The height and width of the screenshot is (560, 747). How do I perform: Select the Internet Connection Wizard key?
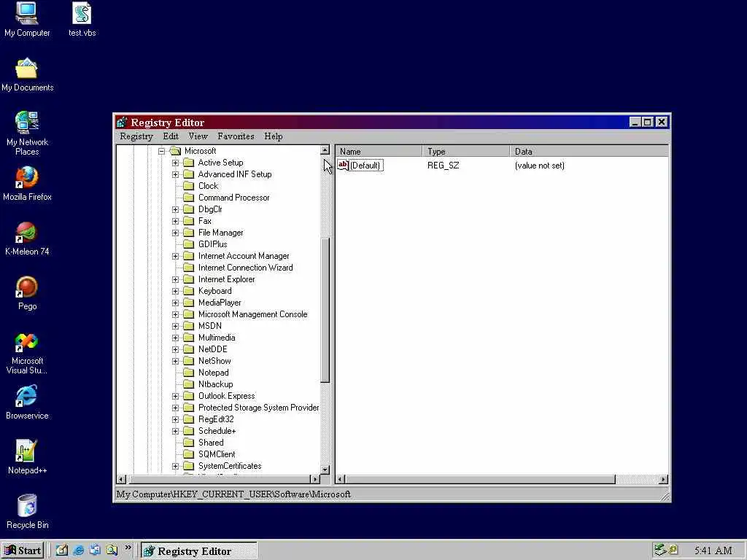(x=245, y=268)
